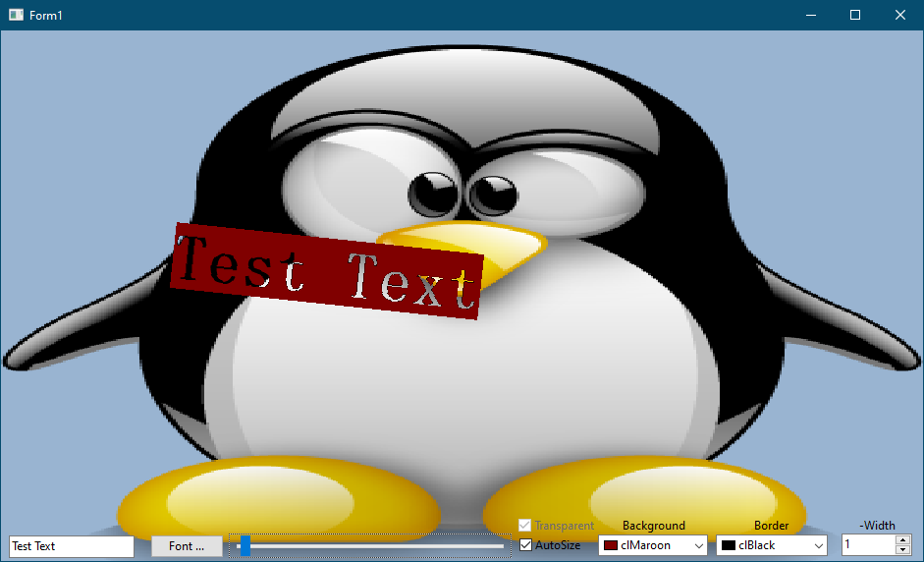Click the maroon color swatch in Background combo
This screenshot has height=562, width=924.
[611, 545]
